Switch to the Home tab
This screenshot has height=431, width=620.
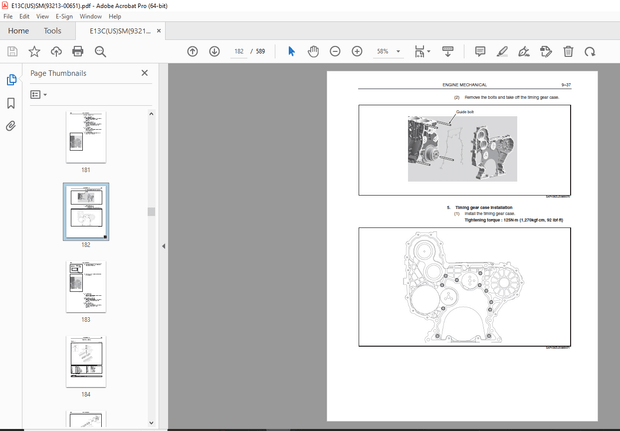18,31
